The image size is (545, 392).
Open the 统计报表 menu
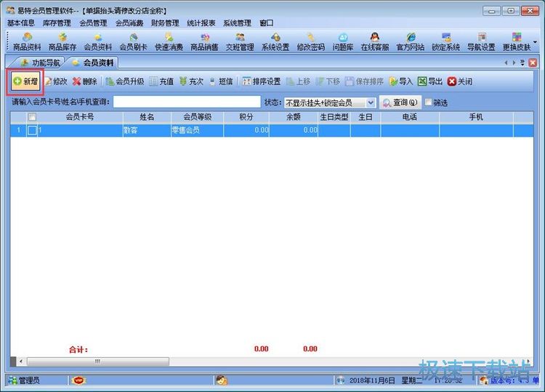(x=201, y=23)
